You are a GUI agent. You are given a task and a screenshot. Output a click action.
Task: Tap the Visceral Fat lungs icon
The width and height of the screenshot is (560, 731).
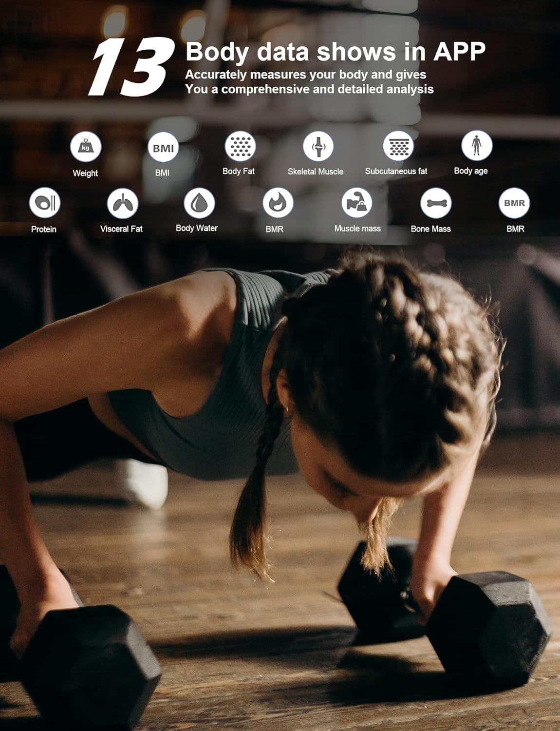click(x=123, y=203)
